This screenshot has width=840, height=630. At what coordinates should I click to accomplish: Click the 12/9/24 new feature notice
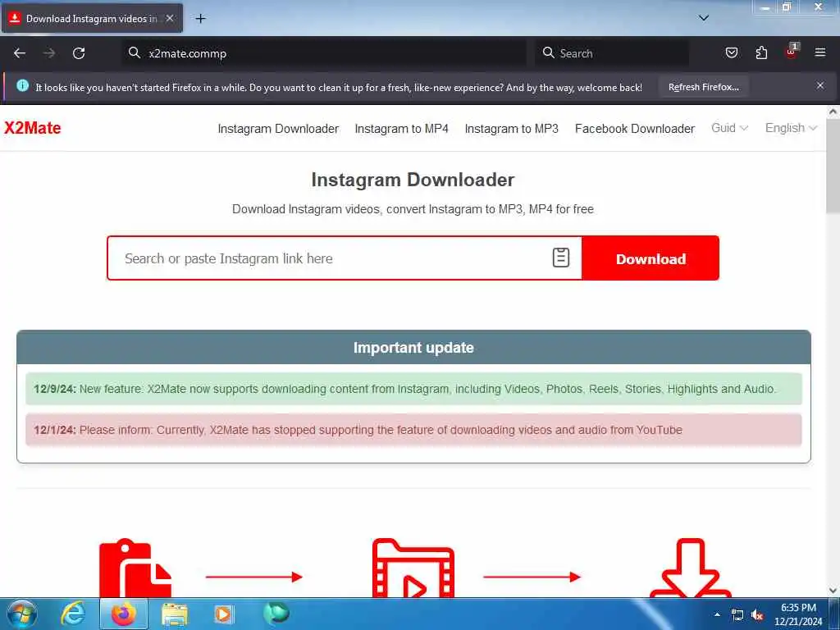pyautogui.click(x=413, y=389)
